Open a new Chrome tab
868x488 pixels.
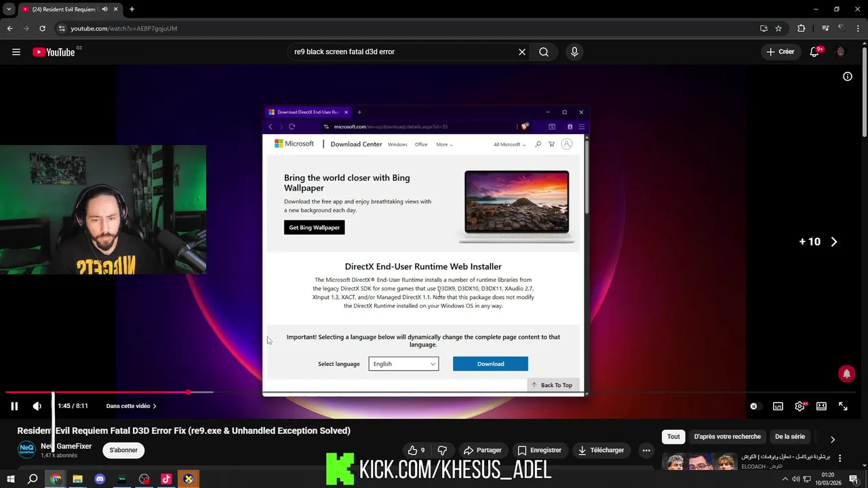point(132,9)
